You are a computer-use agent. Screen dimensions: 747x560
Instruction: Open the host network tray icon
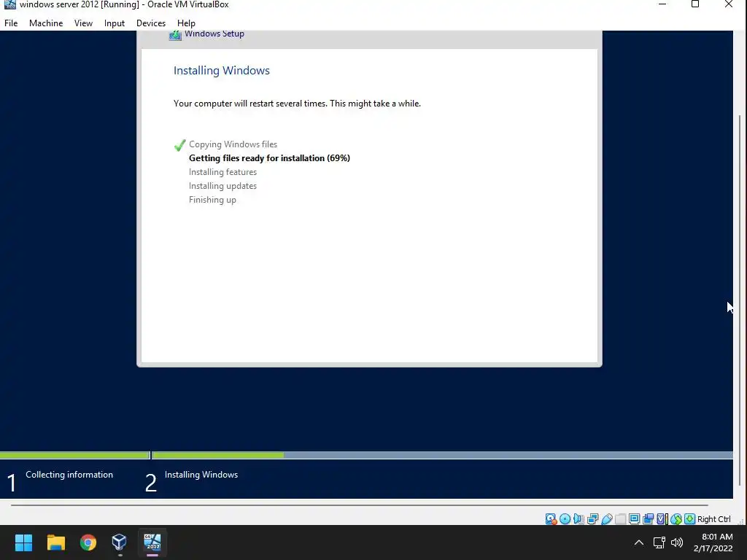[x=659, y=542]
